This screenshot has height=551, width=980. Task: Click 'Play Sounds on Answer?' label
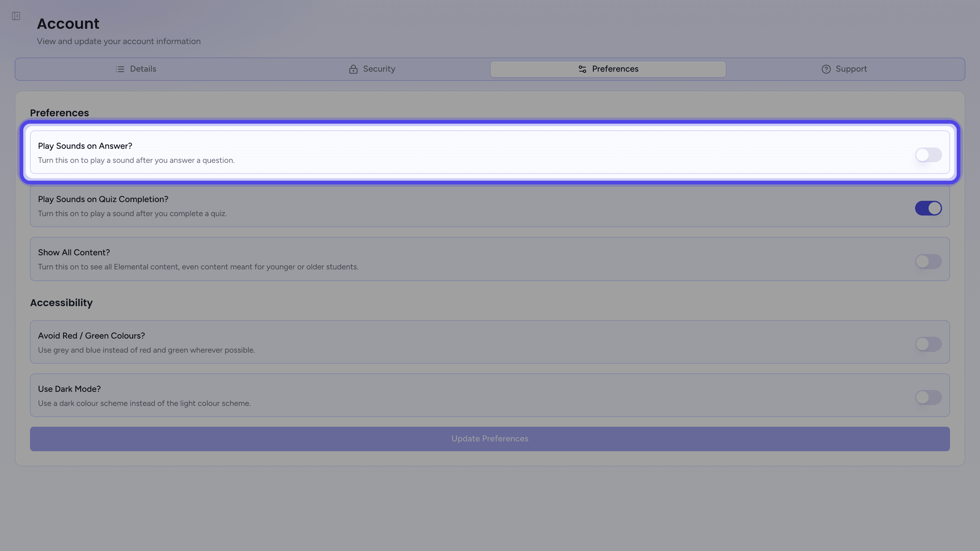coord(85,146)
